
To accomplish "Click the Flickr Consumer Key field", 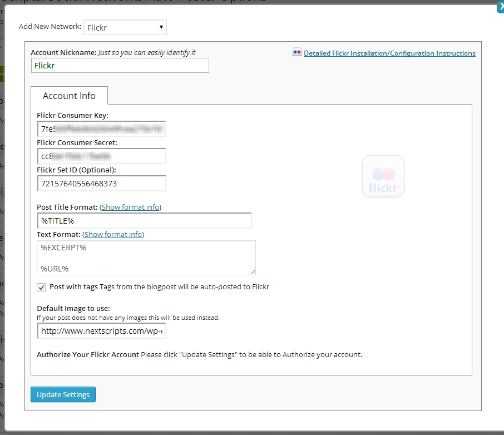I will point(102,129).
